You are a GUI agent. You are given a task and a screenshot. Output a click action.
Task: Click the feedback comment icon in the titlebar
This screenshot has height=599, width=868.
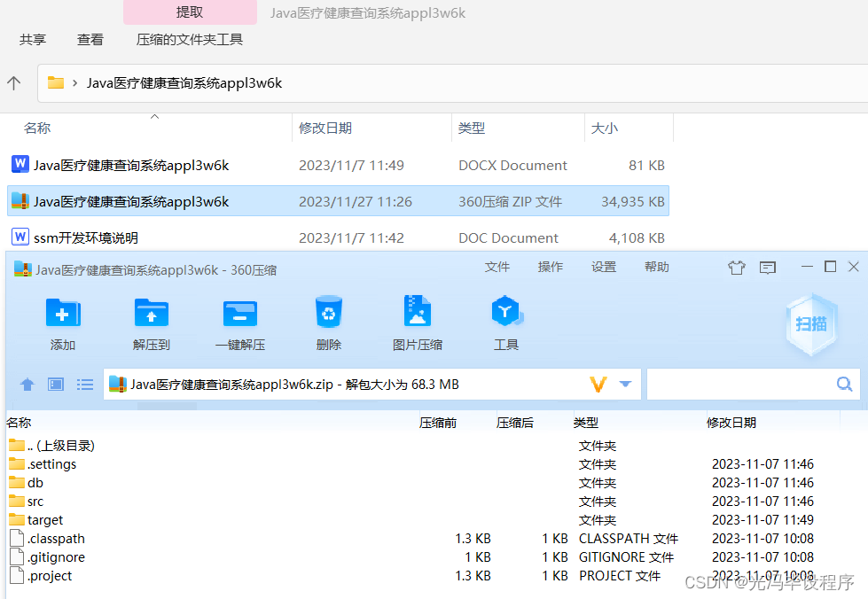pos(768,266)
